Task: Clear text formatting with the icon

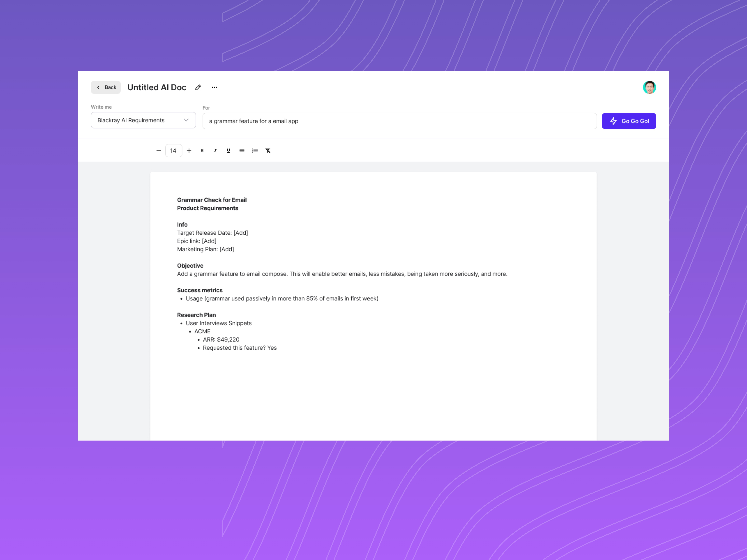Action: tap(268, 150)
